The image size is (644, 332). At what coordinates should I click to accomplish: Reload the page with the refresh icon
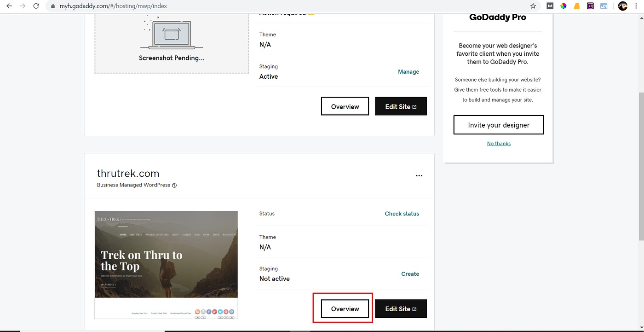[x=36, y=6]
